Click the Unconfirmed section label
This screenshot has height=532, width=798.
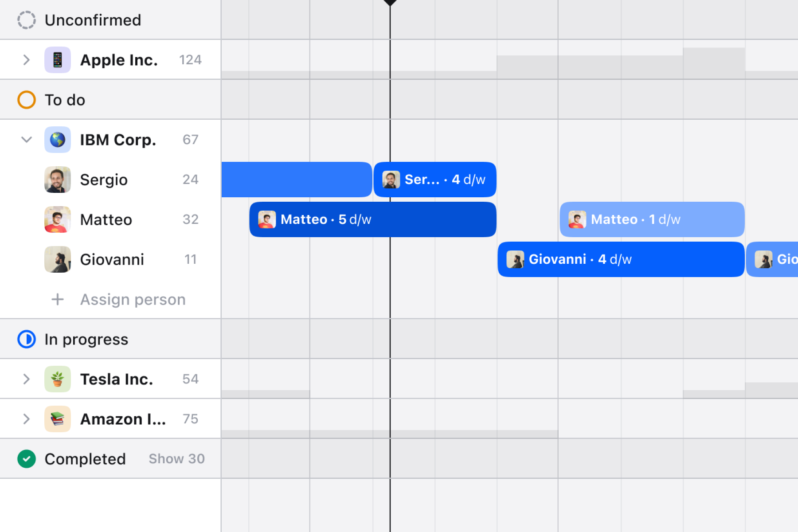point(93,20)
